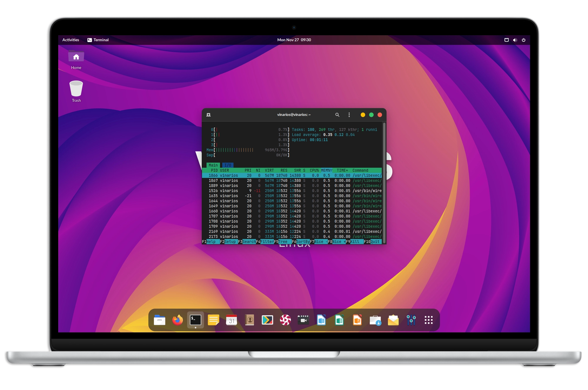The width and height of the screenshot is (588, 390).
Task: Click F8 Nice + in htop footer
Action: [337, 242]
